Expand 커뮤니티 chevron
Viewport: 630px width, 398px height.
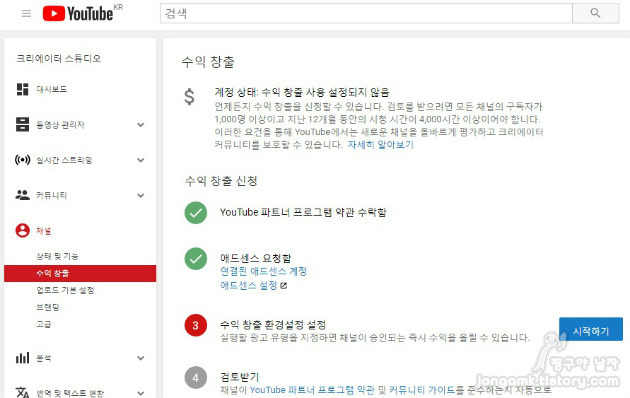[141, 196]
